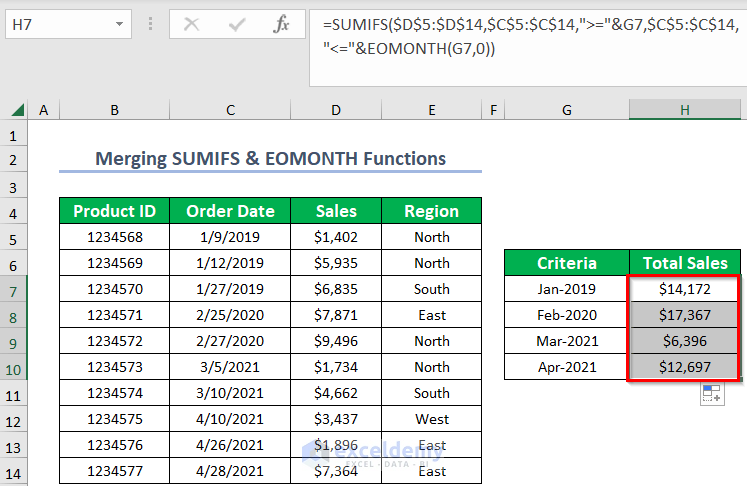Click cell with Jan-2019 criteria
This screenshot has height=486, width=747.
coord(567,290)
